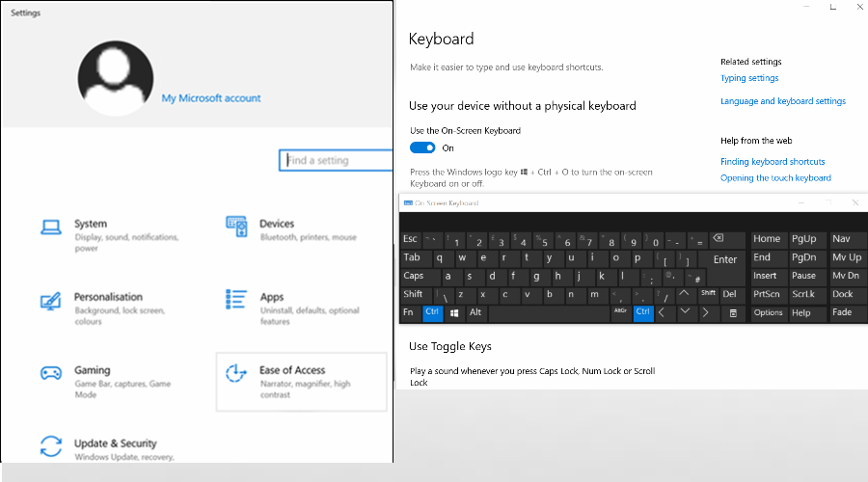Click the On-Screen Keyboard title bar icon

[x=408, y=203]
